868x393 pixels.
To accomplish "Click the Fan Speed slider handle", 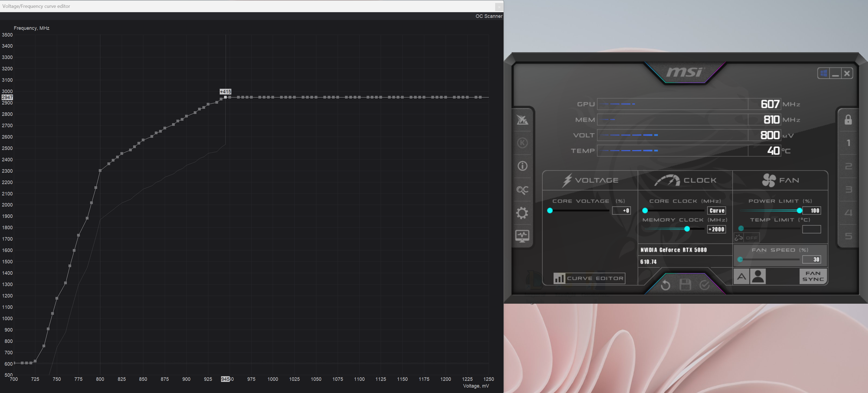I will tap(740, 260).
